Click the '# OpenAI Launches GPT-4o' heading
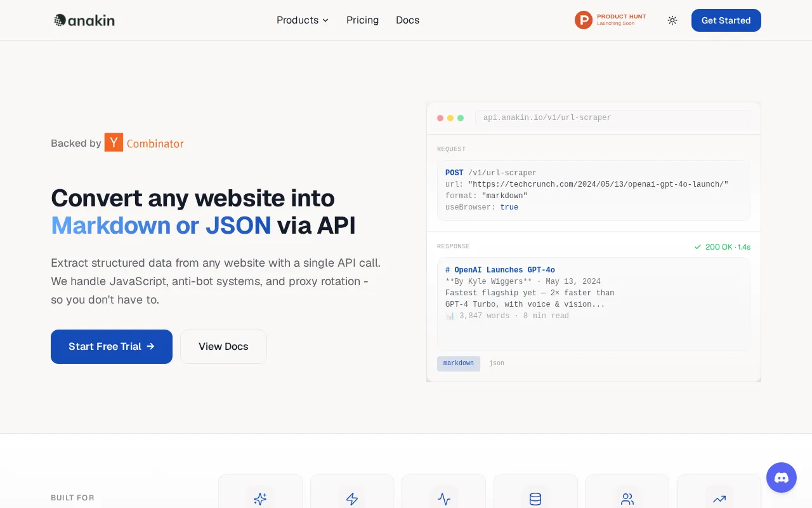This screenshot has width=812, height=508. tap(500, 270)
